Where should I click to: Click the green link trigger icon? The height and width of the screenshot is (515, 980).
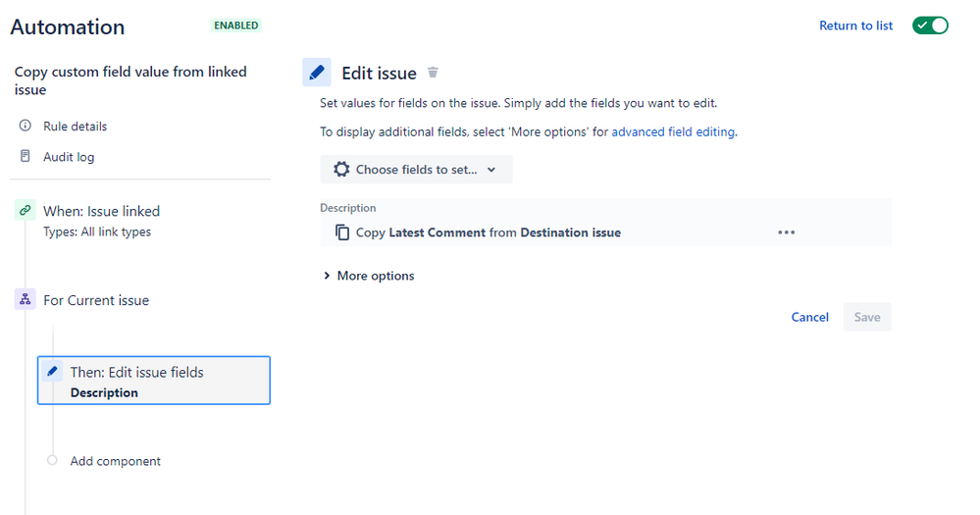[26, 211]
